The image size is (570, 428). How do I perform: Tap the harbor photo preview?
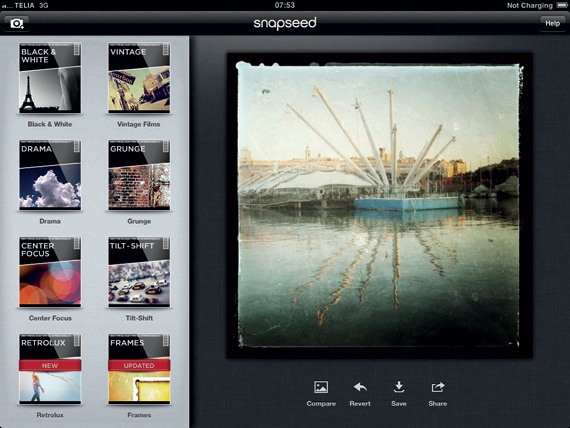pos(379,206)
